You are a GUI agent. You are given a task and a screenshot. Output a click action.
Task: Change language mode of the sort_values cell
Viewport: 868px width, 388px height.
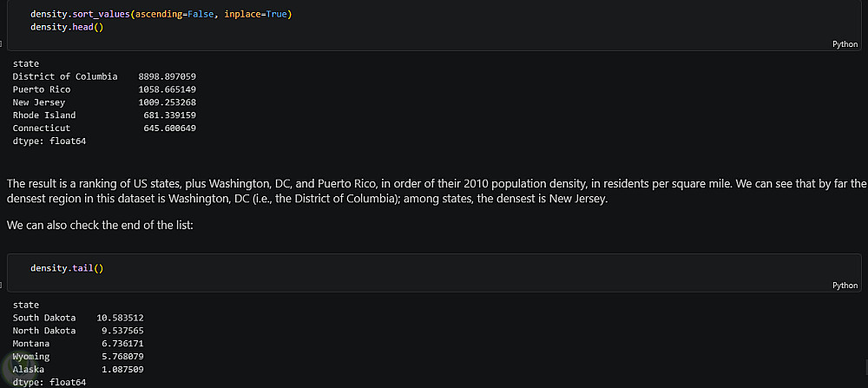click(844, 43)
